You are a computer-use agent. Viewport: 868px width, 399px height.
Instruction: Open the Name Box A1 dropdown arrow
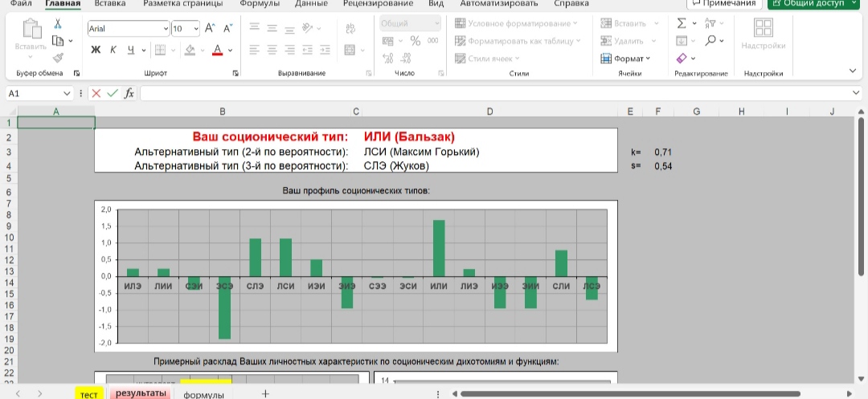(x=68, y=94)
